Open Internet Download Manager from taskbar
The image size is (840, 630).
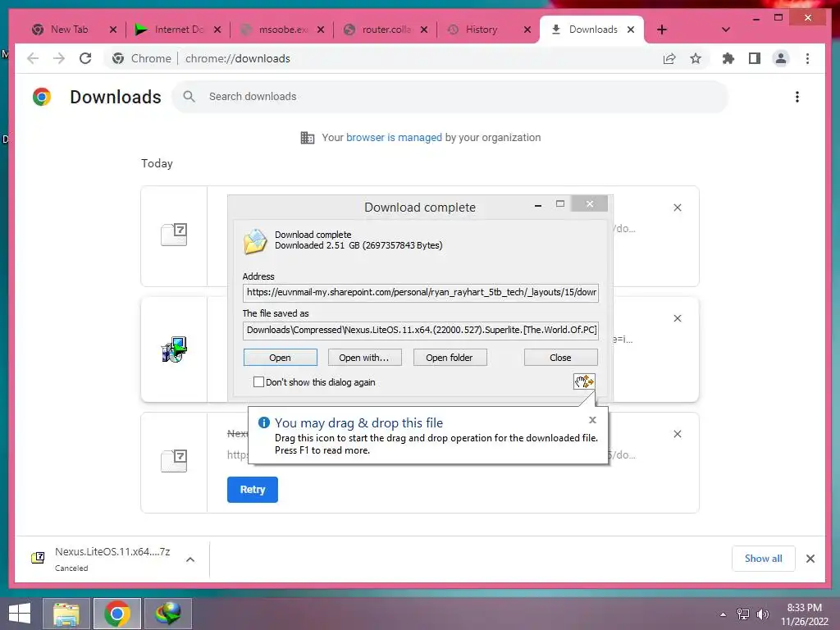point(168,614)
